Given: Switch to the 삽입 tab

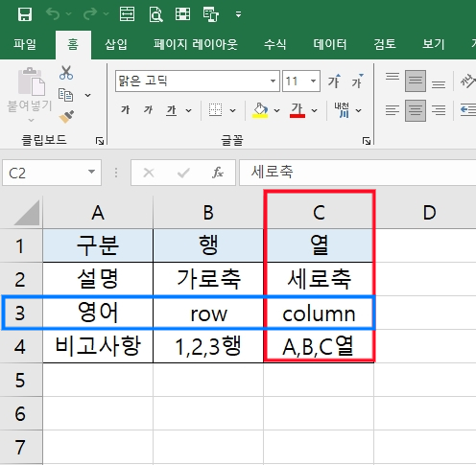Looking at the screenshot, I should 116,44.
